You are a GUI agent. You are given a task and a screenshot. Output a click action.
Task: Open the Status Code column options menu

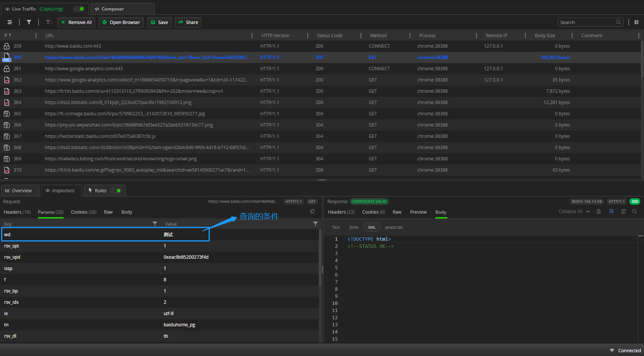[x=361, y=36]
